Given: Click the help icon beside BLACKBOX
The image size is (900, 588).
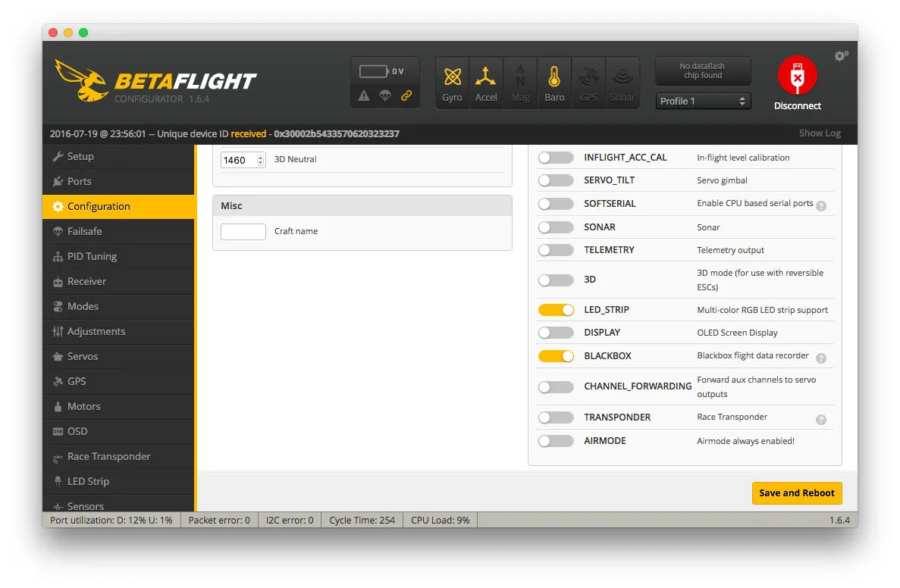Looking at the screenshot, I should point(820,358).
